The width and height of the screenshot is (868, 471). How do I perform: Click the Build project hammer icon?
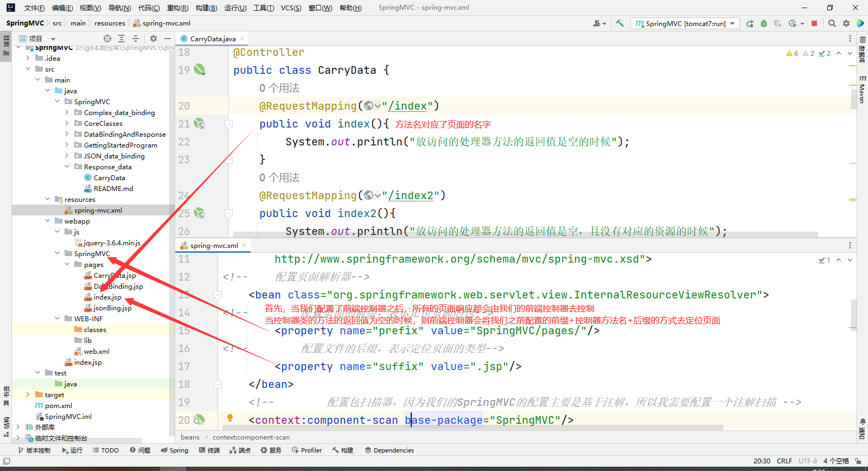620,23
